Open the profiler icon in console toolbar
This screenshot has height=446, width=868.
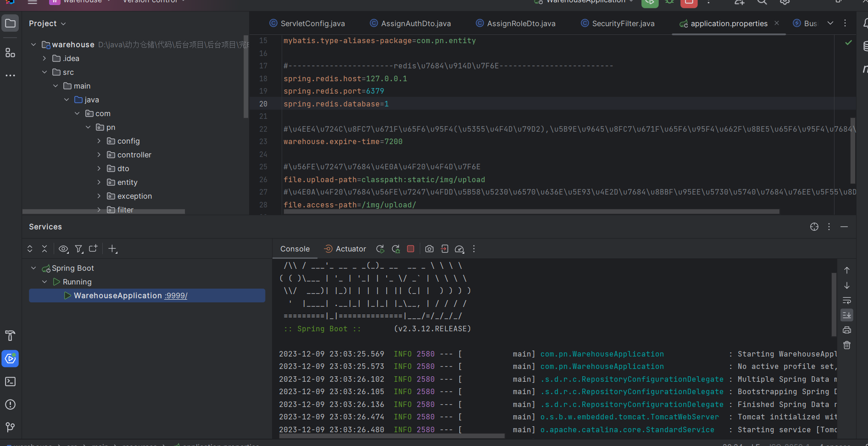tap(459, 249)
